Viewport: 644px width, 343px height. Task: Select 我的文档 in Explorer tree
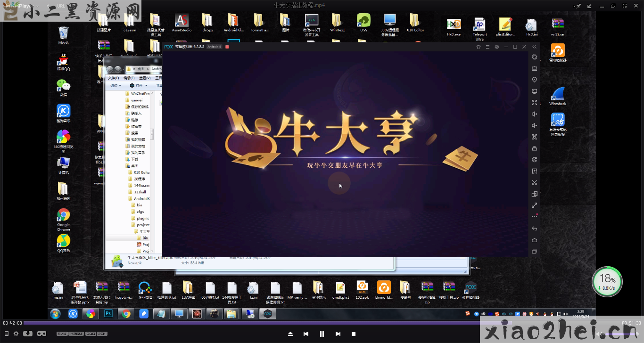point(135,146)
